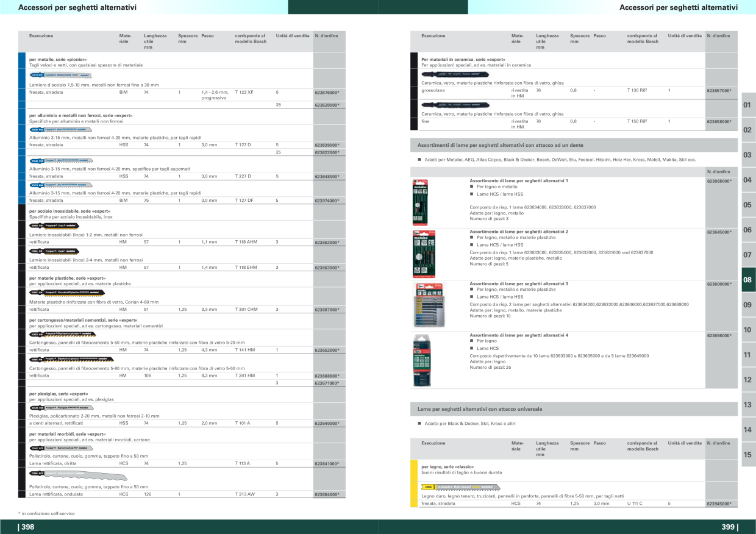Click order number 623688000*
The height and width of the screenshot is (534, 756).
[x=327, y=376]
